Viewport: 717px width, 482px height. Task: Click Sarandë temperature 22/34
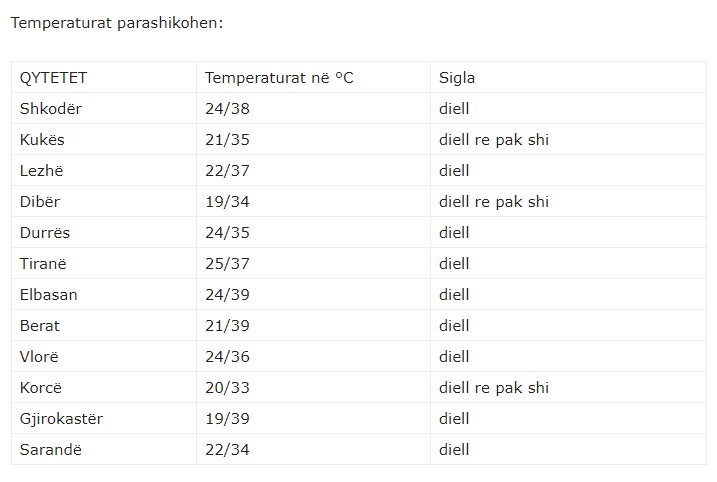click(x=227, y=450)
